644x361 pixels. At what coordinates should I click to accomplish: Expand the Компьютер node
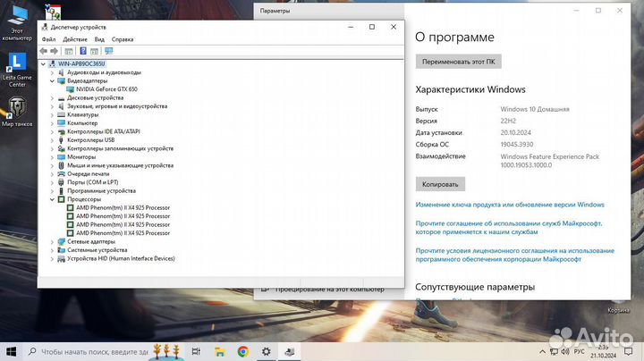pyautogui.click(x=52, y=123)
